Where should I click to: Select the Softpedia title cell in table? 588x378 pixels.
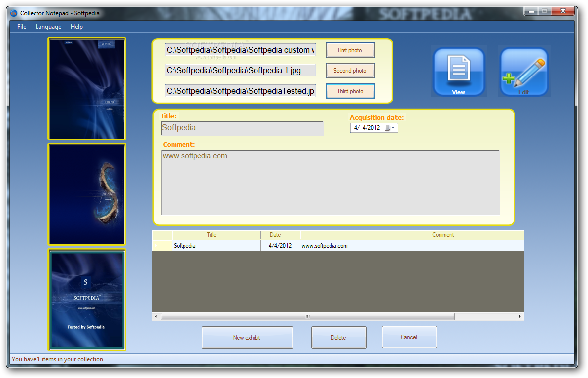click(216, 246)
